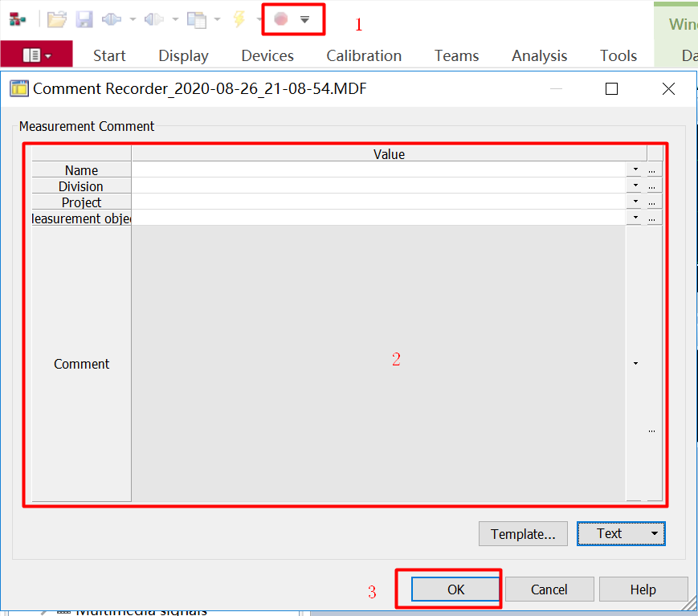Open the dropdown next to the record icon

tap(304, 19)
